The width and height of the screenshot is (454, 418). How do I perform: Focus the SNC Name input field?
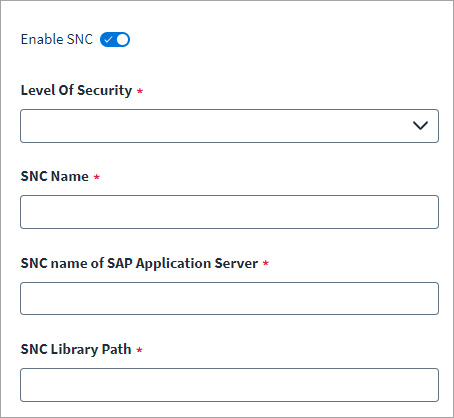229,212
